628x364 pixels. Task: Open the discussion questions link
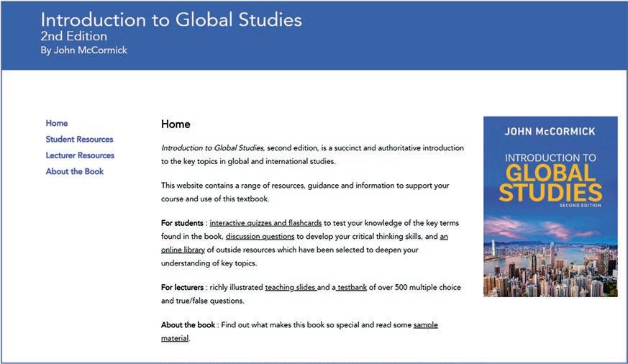(260, 236)
